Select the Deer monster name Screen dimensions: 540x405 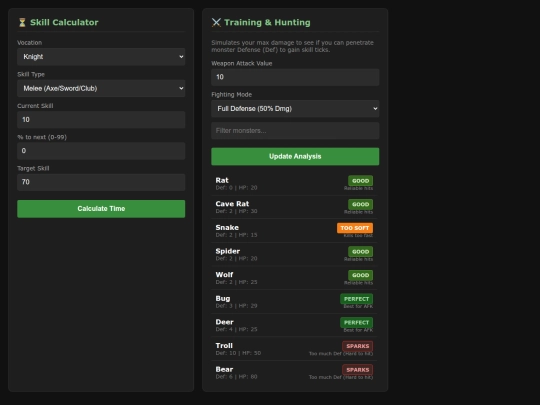(225, 322)
